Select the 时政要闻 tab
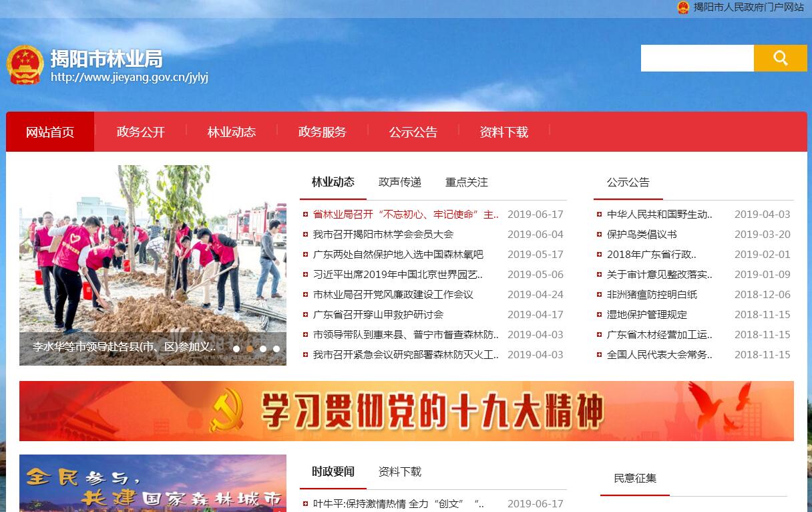Image resolution: width=812 pixels, height=512 pixels. [x=333, y=471]
